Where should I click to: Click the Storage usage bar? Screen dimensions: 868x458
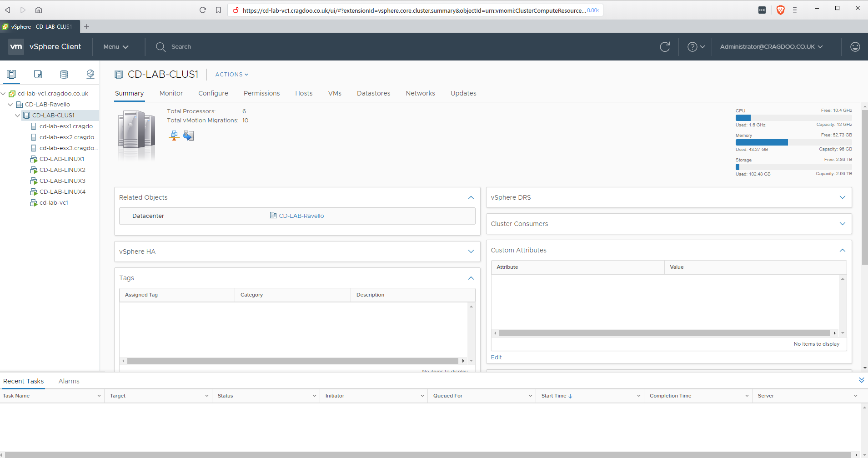point(793,167)
